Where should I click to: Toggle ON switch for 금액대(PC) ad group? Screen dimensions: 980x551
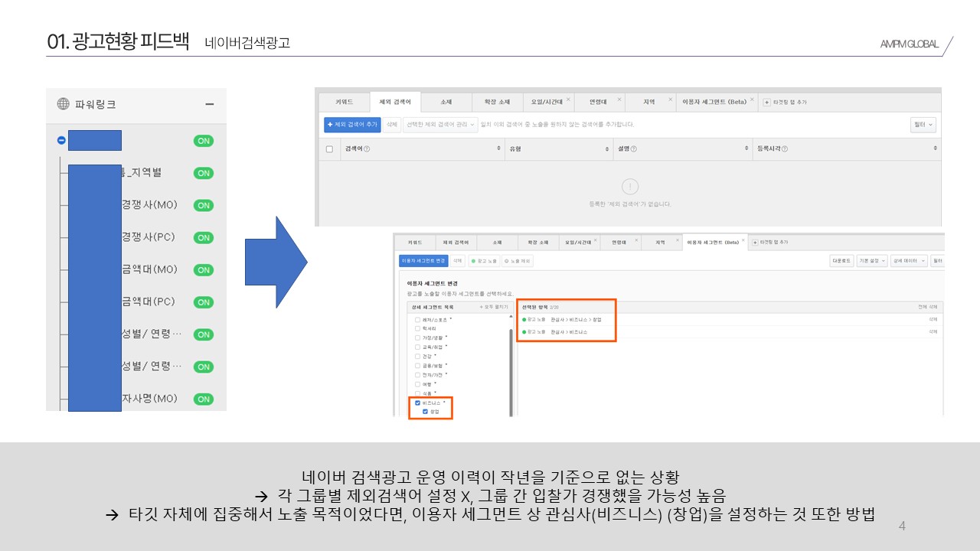(203, 302)
